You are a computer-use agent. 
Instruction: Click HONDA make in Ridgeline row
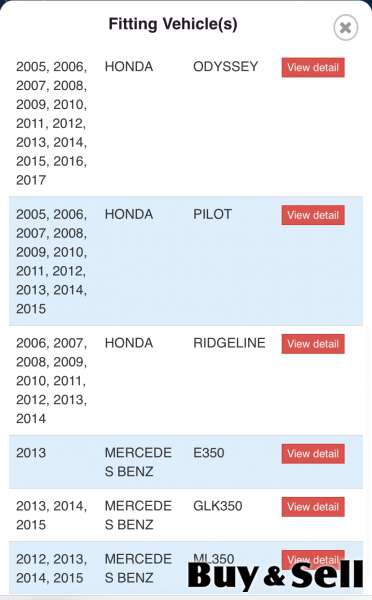tap(129, 343)
